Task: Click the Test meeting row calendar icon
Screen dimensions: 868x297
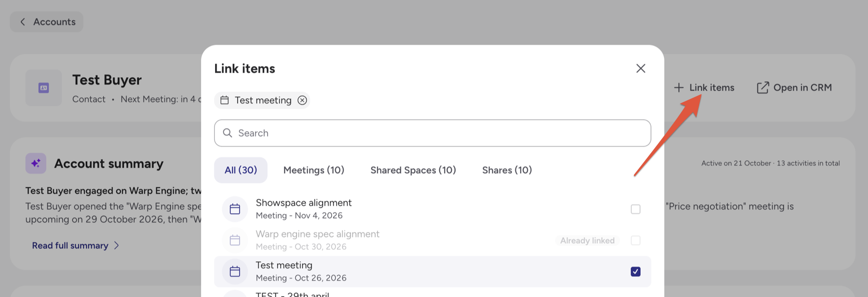Action: pos(235,271)
